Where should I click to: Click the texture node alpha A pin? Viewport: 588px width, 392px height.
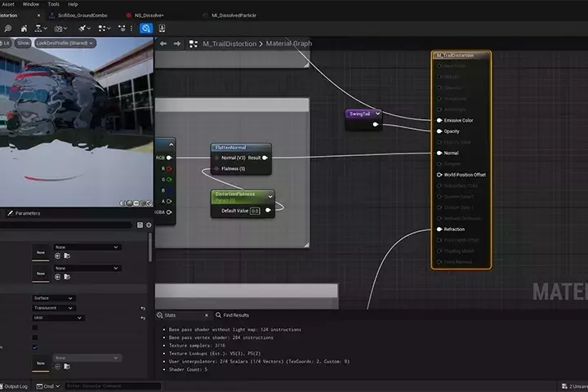pyautogui.click(x=169, y=202)
